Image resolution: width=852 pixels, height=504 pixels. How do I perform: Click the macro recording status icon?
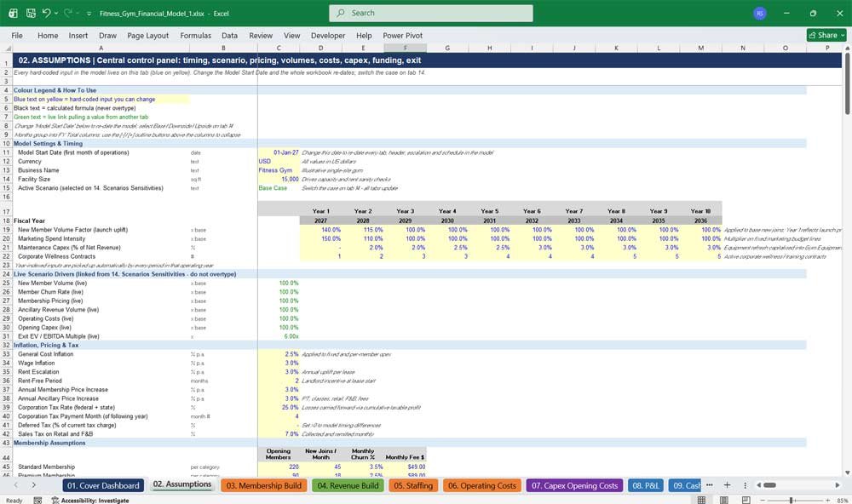click(x=37, y=501)
